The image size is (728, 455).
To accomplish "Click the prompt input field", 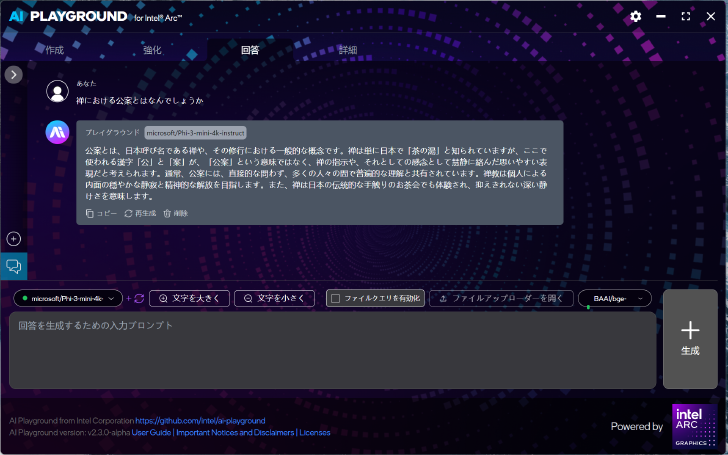I will pyautogui.click(x=332, y=350).
